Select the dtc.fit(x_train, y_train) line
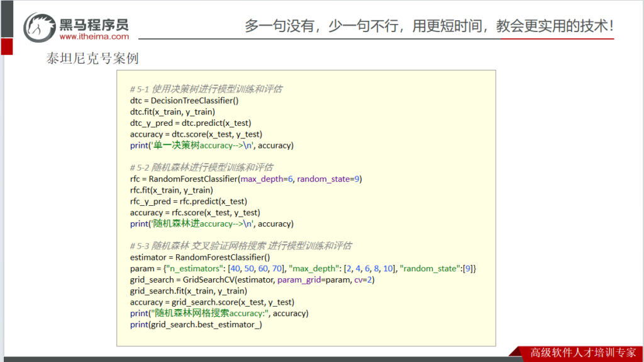 (172, 111)
